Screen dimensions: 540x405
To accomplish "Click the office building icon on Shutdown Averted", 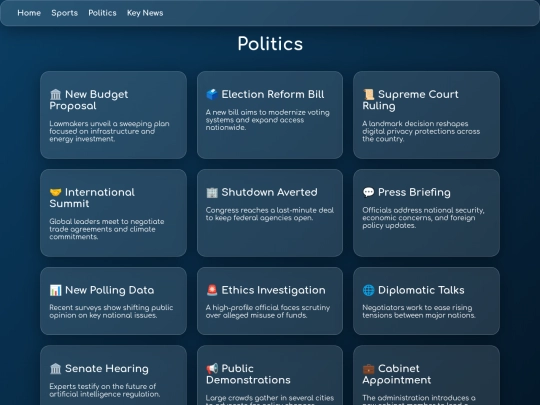I will click(212, 192).
